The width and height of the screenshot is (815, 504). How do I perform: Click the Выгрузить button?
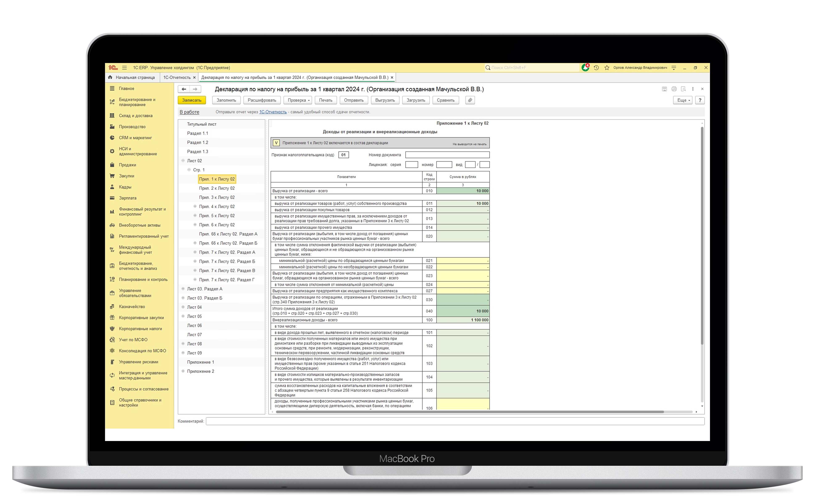pos(385,100)
